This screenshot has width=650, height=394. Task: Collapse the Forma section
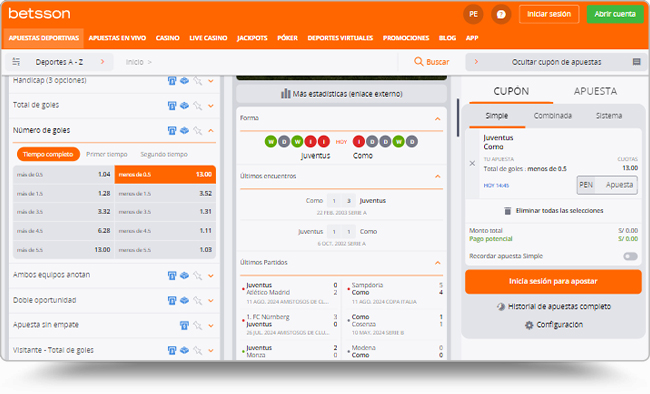(437, 119)
